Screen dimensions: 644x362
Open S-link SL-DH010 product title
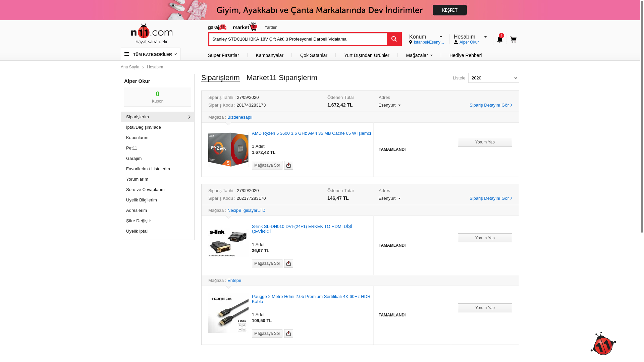point(302,229)
